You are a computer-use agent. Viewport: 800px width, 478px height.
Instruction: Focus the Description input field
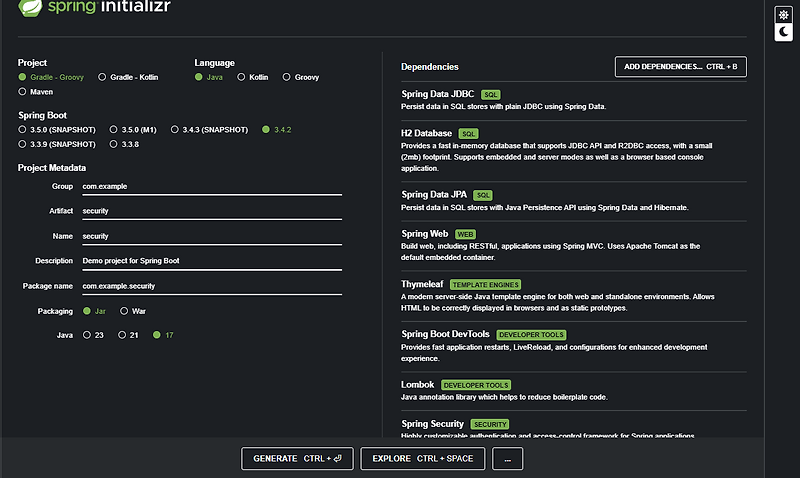coord(212,261)
